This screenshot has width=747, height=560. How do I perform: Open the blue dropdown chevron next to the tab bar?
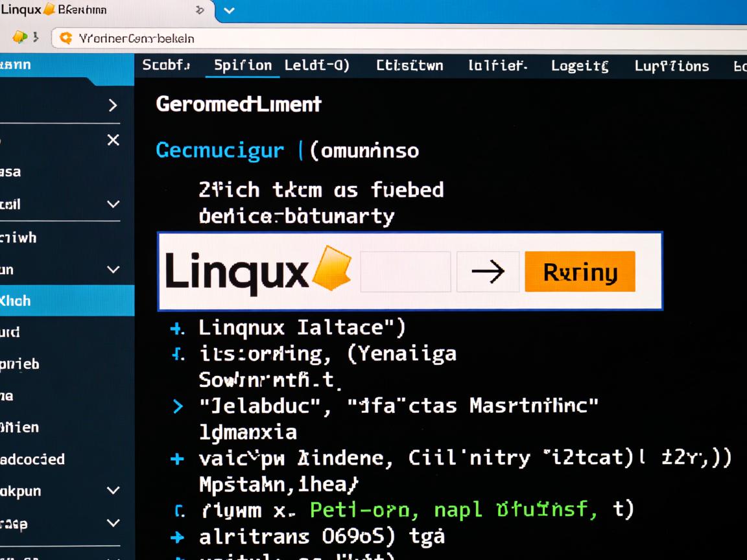point(228,10)
